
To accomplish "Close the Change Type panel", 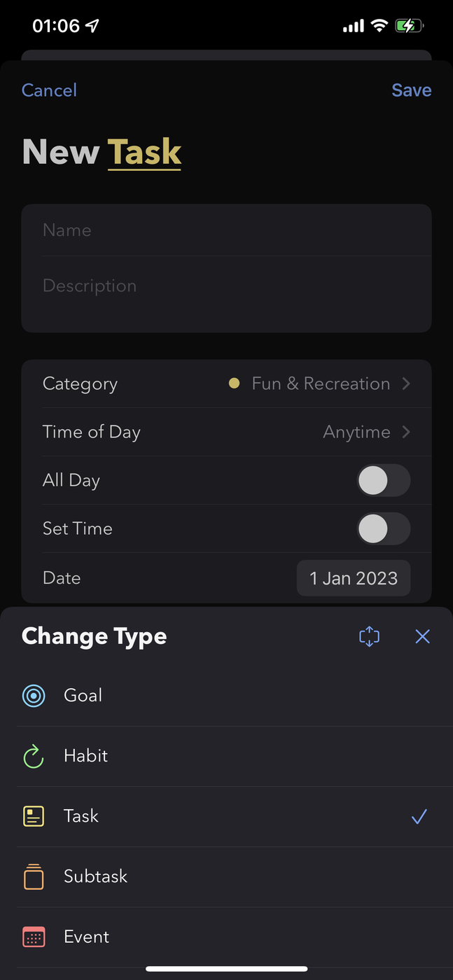I will tap(422, 636).
